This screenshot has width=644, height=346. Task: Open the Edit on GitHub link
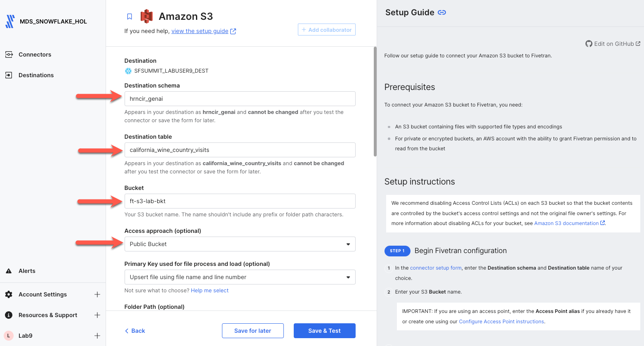click(x=613, y=44)
